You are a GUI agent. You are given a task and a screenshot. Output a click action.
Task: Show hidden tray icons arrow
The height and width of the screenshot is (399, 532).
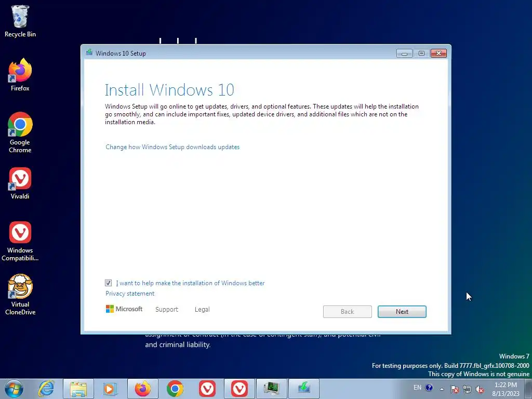pyautogui.click(x=442, y=389)
